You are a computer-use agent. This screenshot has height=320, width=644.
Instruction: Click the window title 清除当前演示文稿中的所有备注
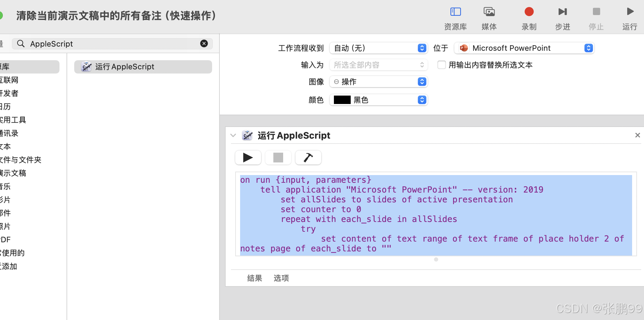[116, 15]
